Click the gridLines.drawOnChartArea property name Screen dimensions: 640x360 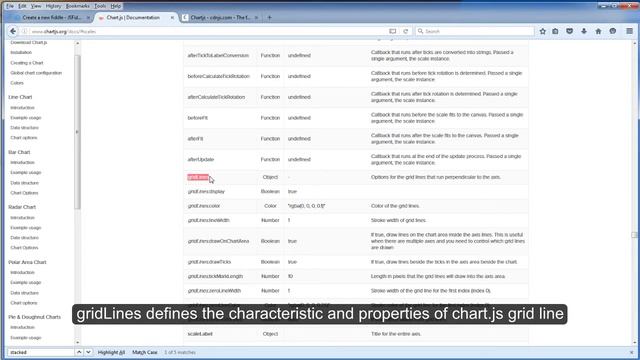tap(218, 241)
